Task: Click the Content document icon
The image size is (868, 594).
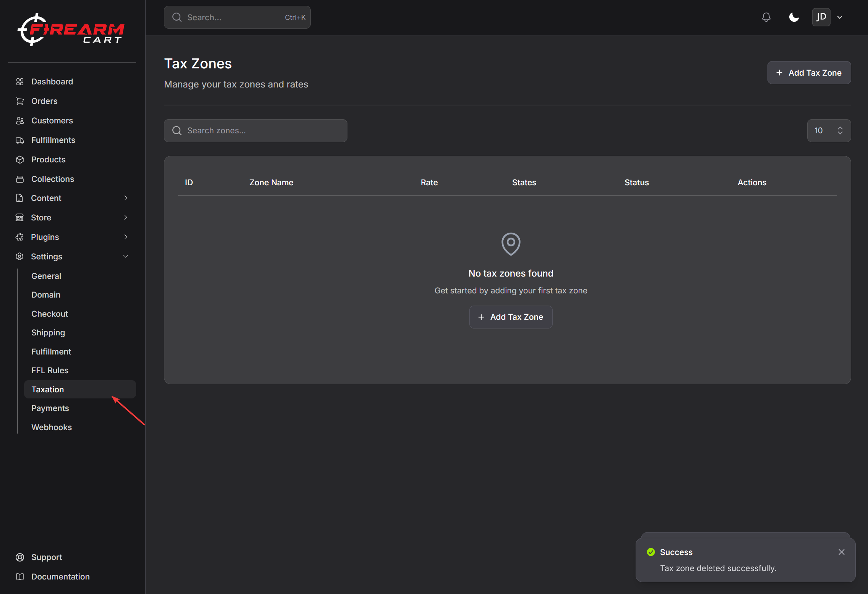Action: click(x=19, y=198)
